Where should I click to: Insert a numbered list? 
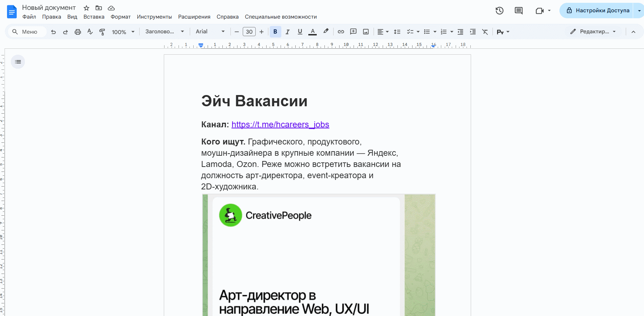point(444,32)
